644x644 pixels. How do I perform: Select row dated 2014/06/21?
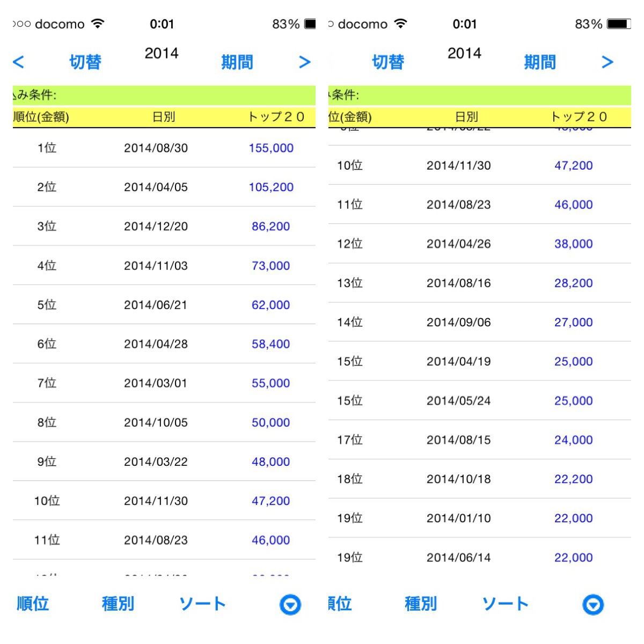click(x=164, y=305)
